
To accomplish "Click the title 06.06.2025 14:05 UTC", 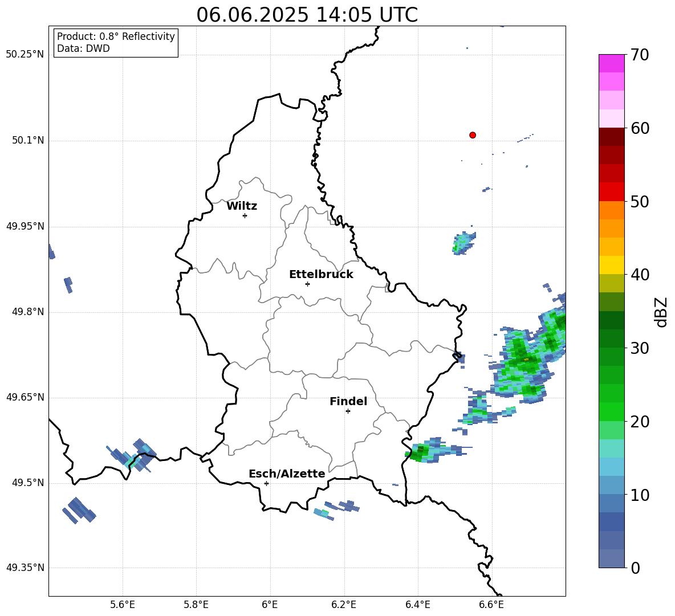I will tap(307, 15).
